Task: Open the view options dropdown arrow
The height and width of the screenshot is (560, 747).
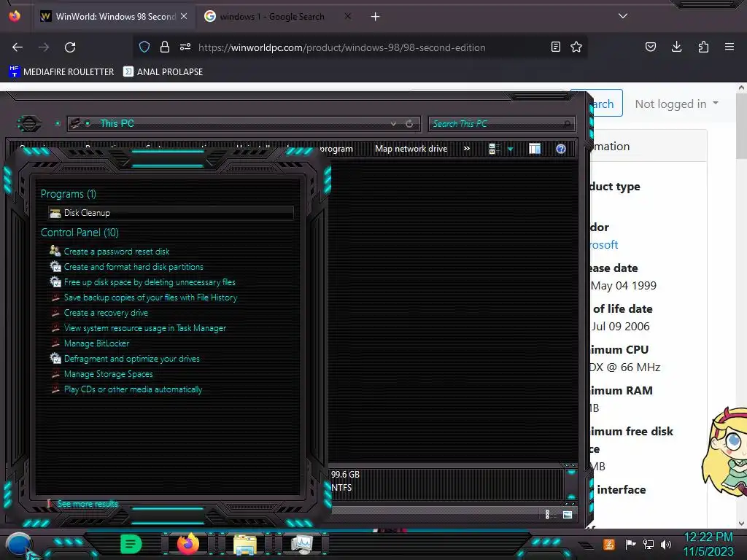Action: (x=510, y=149)
